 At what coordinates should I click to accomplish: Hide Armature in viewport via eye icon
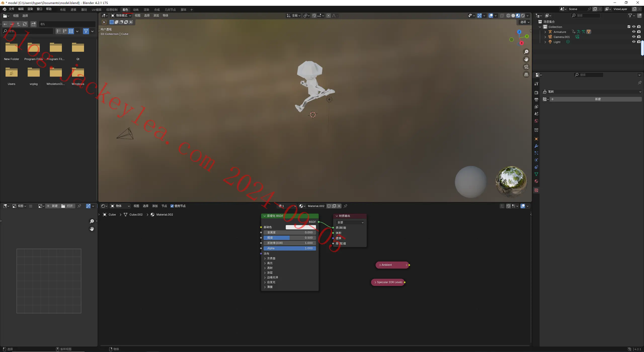coord(634,32)
